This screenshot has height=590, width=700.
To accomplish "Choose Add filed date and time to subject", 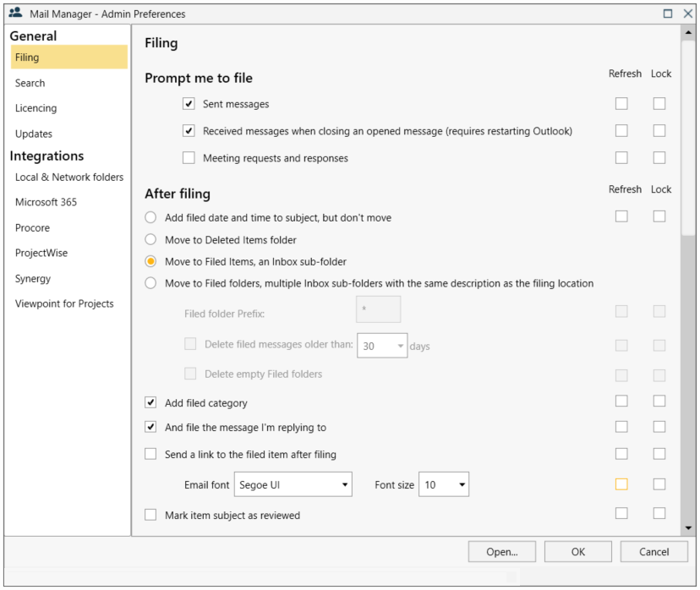I will click(x=150, y=217).
